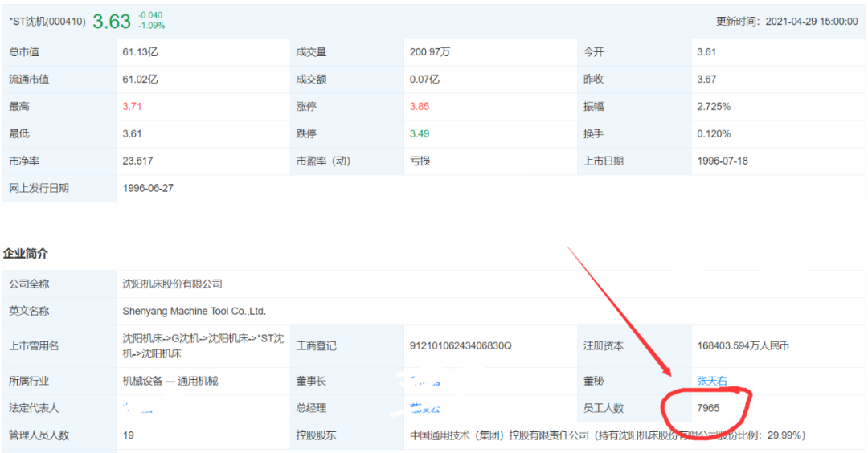
Task: Select the price change -0.040
Action: [x=150, y=15]
